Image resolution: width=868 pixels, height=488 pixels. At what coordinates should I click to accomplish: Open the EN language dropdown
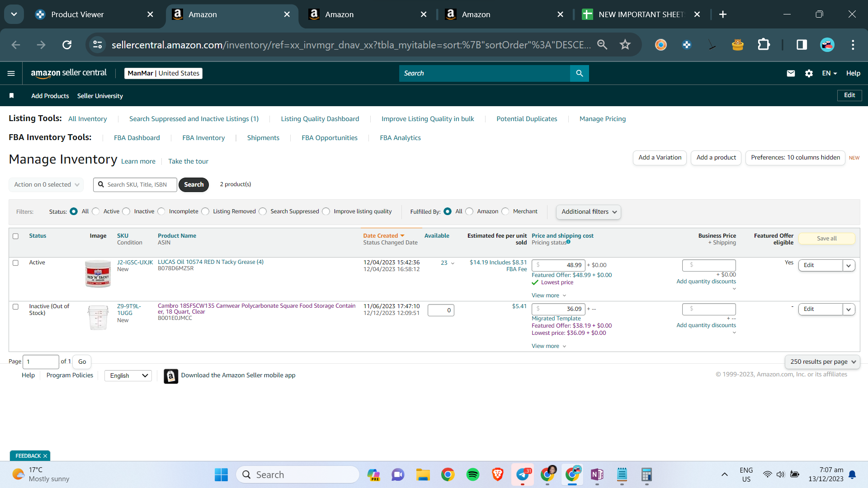[830, 73]
